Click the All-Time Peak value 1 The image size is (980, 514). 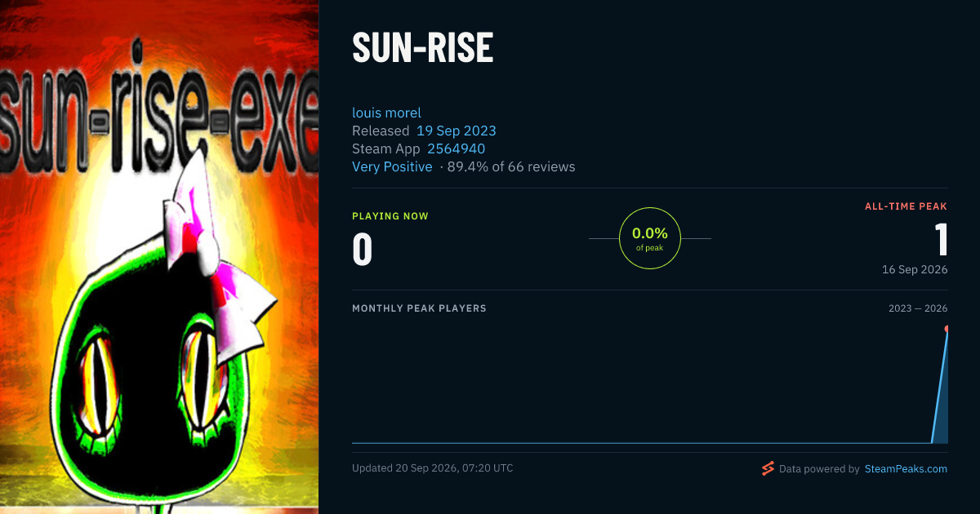[x=941, y=240]
